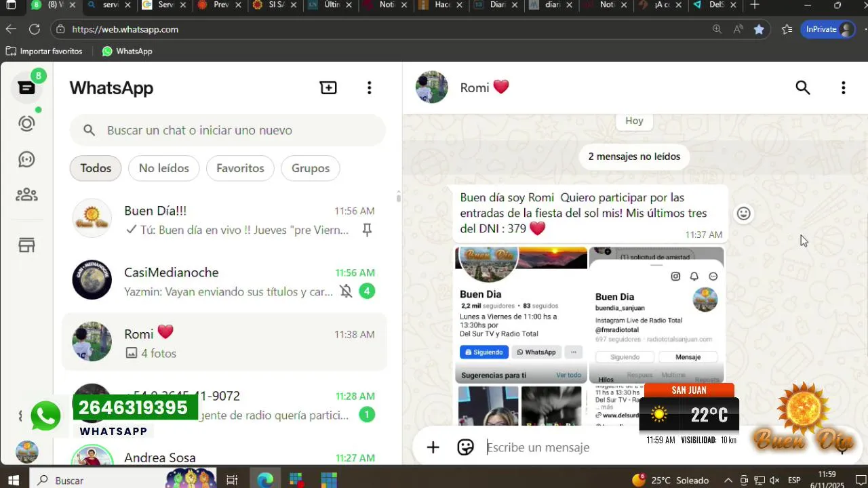React to Romi's message with emoji icon
The height and width of the screenshot is (488, 868).
744,213
